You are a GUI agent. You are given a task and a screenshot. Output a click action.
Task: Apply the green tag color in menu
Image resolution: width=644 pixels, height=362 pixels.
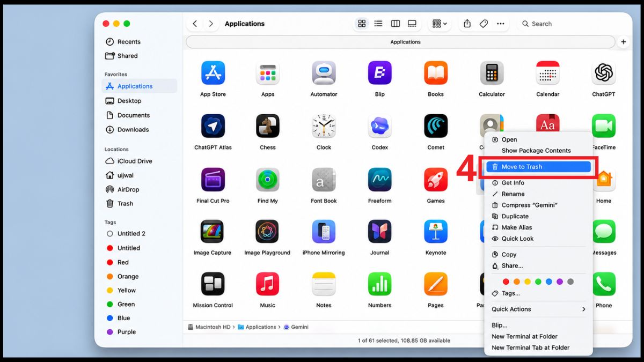[538, 282]
